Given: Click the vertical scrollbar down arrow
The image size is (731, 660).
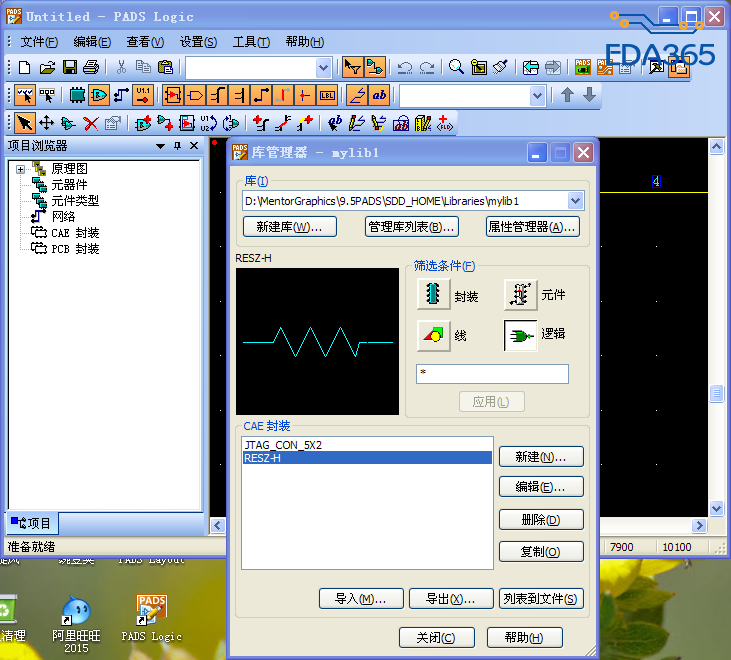Looking at the screenshot, I should click(717, 508).
